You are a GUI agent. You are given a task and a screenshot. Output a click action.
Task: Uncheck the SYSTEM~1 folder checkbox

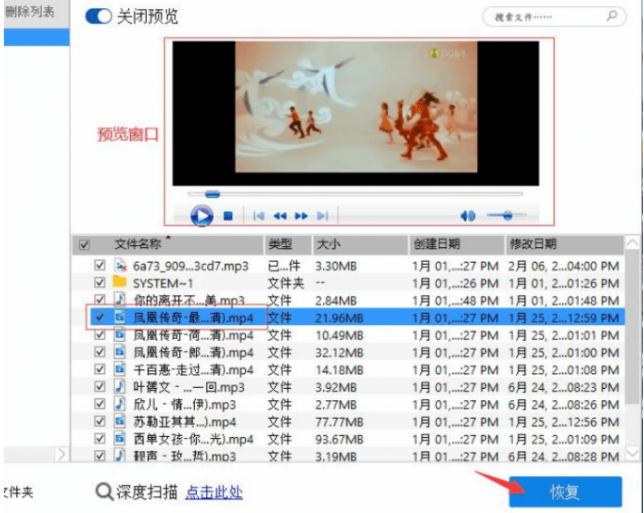[x=99, y=282]
